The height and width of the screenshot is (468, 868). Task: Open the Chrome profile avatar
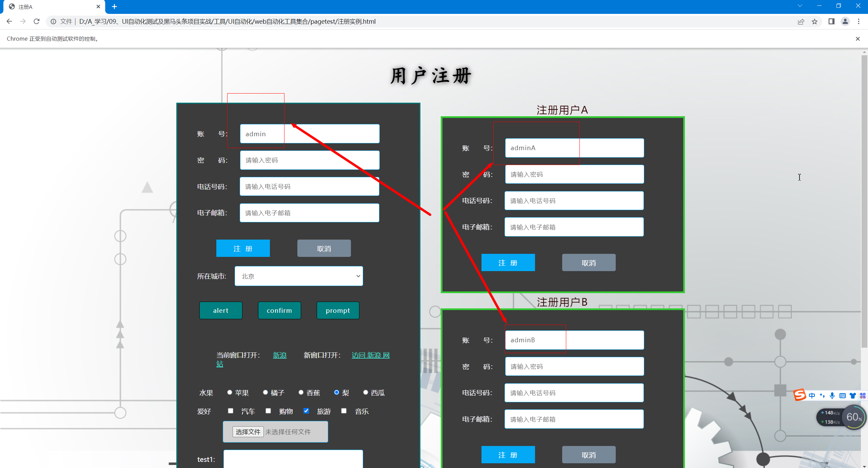845,22
